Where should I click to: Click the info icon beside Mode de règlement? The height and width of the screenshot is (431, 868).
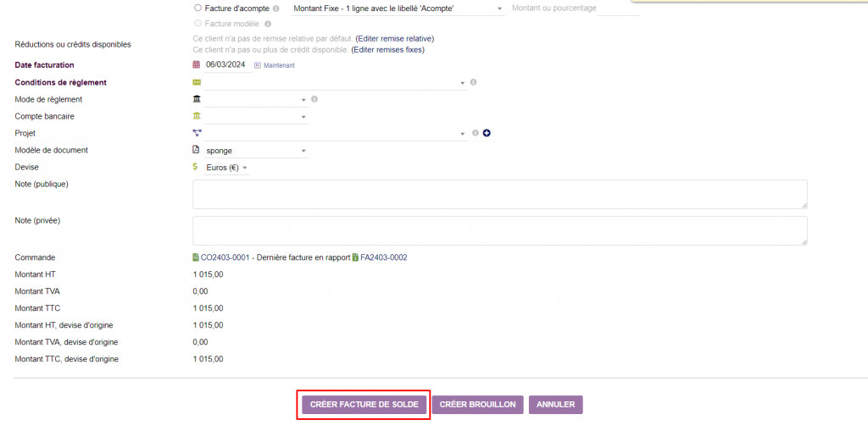[x=314, y=99]
